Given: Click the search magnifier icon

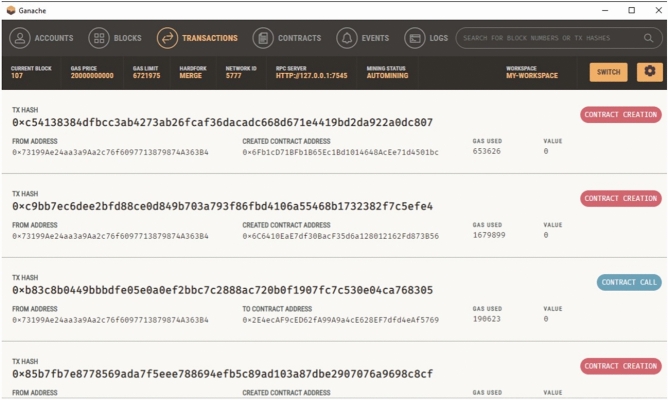Looking at the screenshot, I should (648, 38).
